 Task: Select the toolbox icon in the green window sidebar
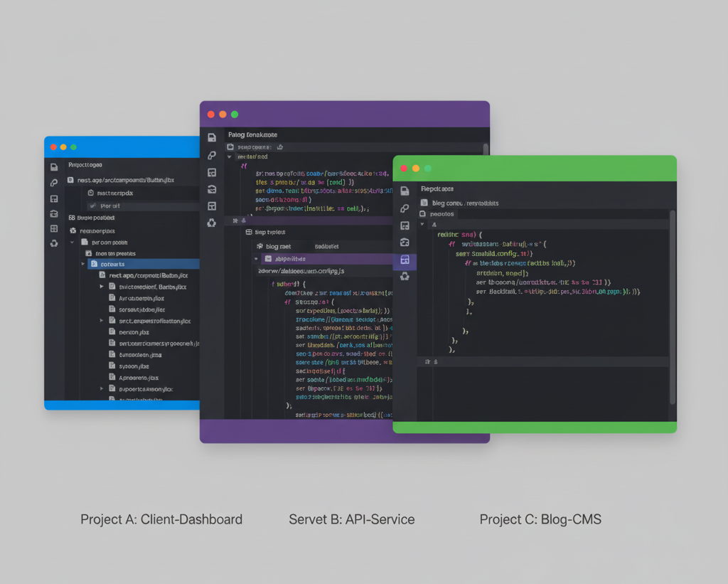[405, 242]
